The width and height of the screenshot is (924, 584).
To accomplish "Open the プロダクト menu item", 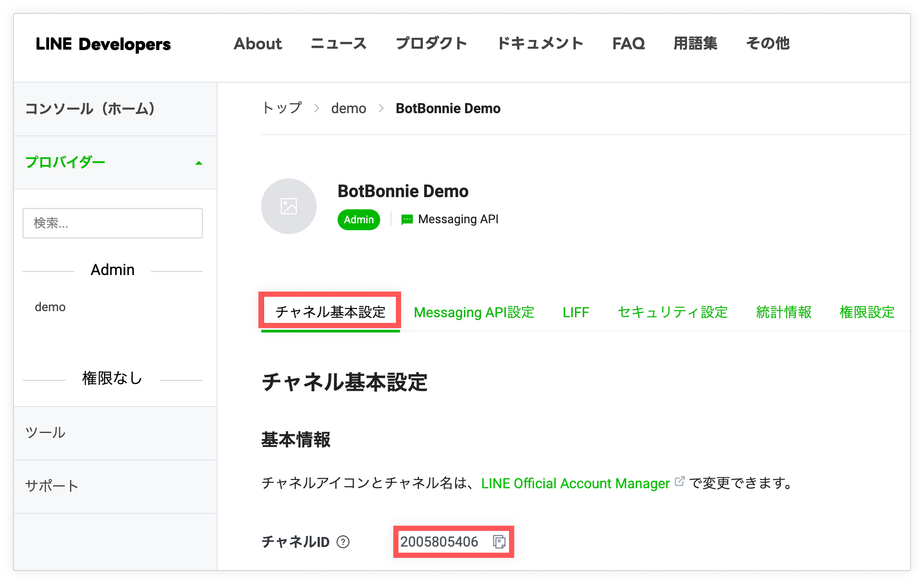I will coord(432,44).
